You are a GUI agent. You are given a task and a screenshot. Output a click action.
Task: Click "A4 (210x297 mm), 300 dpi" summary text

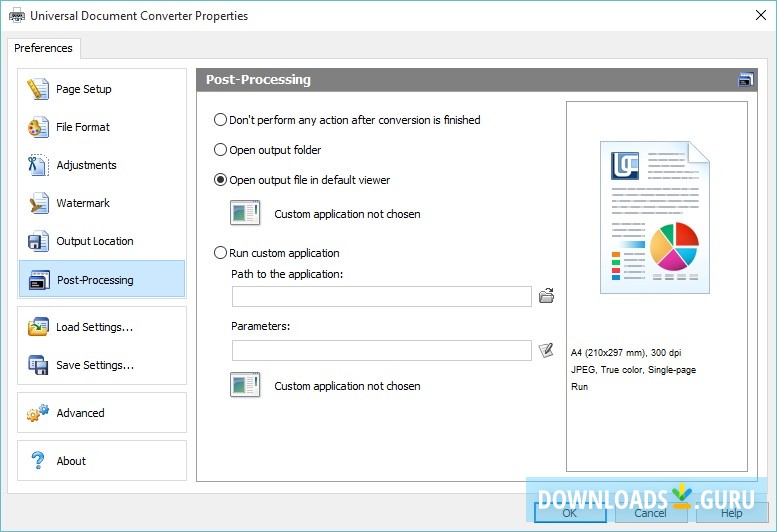(x=626, y=353)
